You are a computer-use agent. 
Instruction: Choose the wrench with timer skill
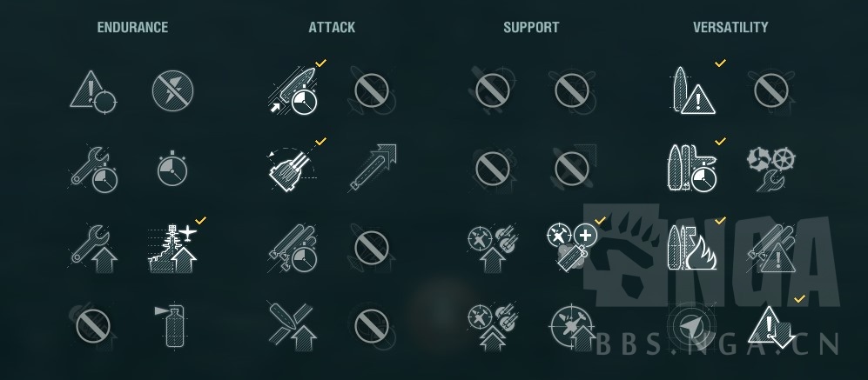click(93, 170)
